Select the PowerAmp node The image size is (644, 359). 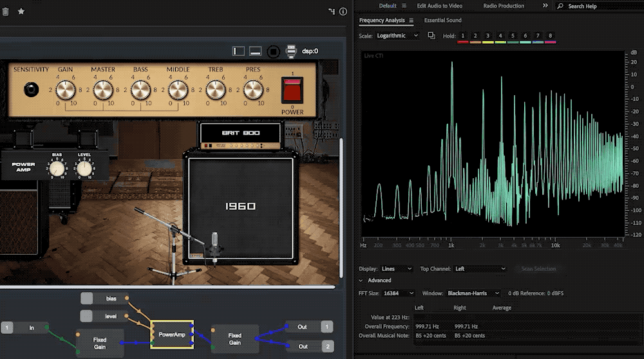click(172, 335)
